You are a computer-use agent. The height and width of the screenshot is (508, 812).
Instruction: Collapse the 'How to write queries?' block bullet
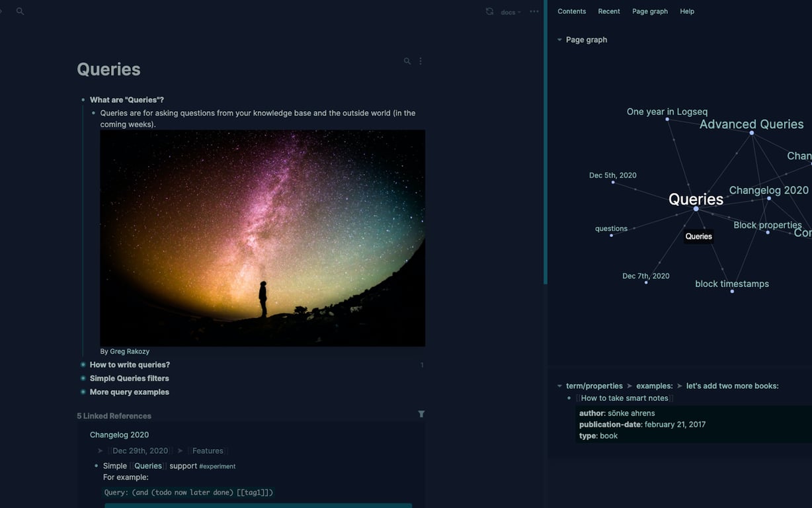[x=82, y=364]
